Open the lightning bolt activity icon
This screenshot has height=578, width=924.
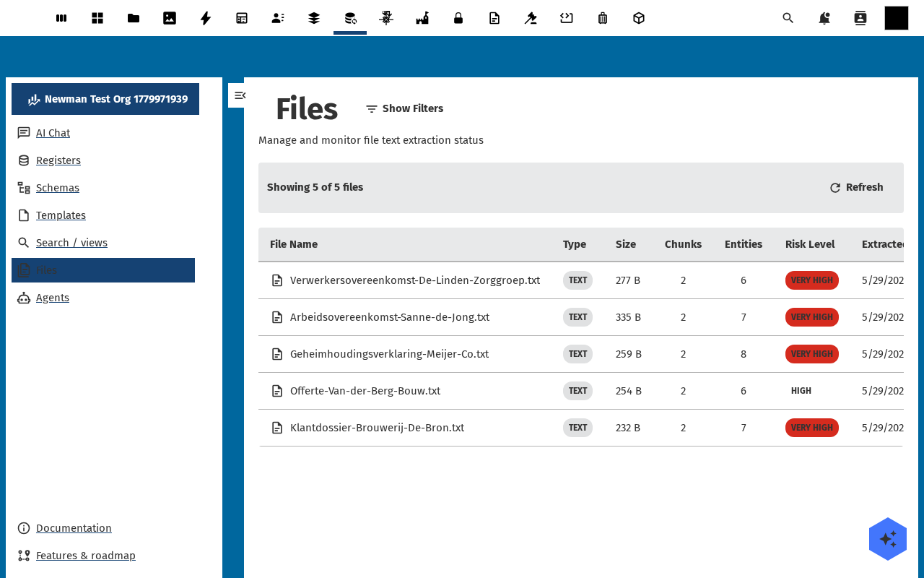(x=206, y=18)
